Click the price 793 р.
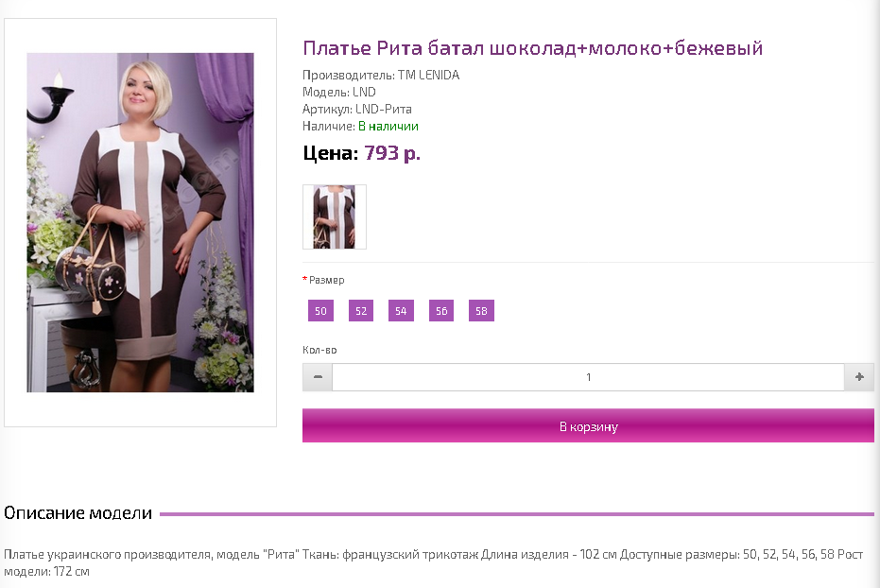 [391, 152]
